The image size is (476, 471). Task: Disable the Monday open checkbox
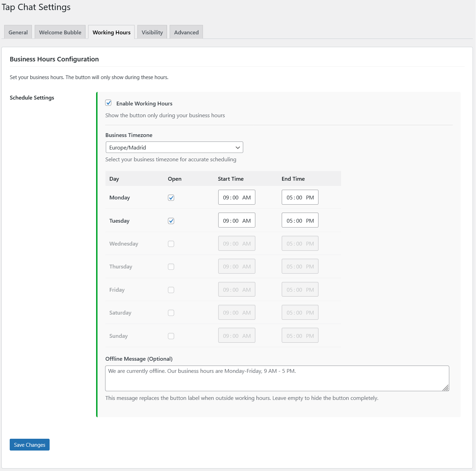point(171,197)
